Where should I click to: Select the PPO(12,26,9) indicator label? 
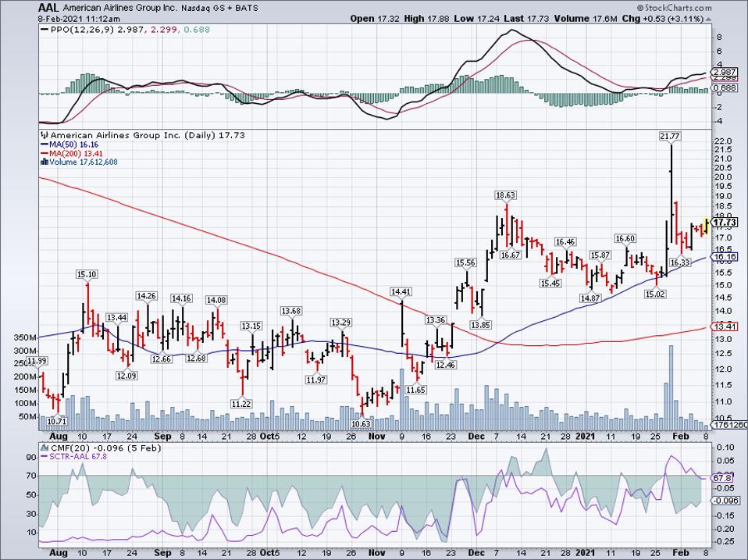[83, 30]
